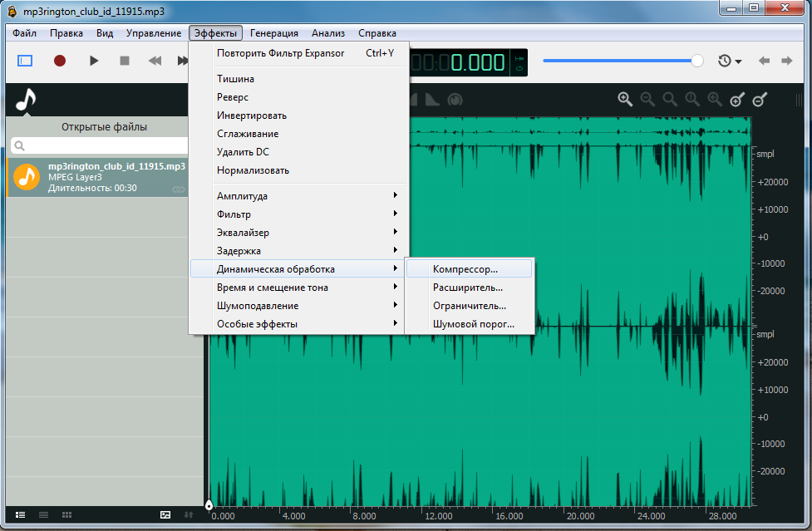Click the Rewind button
The image size is (812, 531).
155,61
